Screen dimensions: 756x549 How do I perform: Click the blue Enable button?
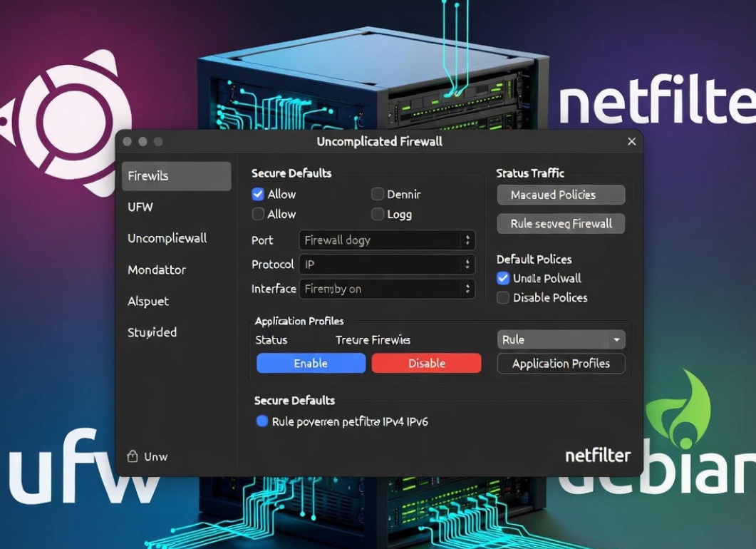coord(311,363)
